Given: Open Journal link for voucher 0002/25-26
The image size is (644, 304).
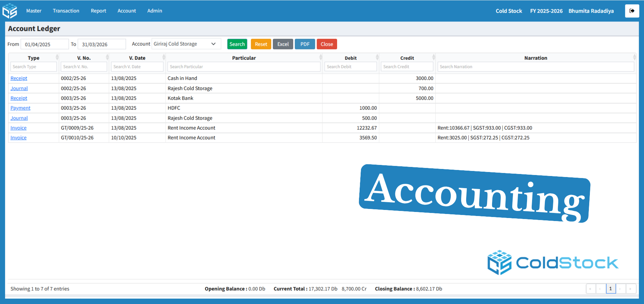Looking at the screenshot, I should [19, 88].
